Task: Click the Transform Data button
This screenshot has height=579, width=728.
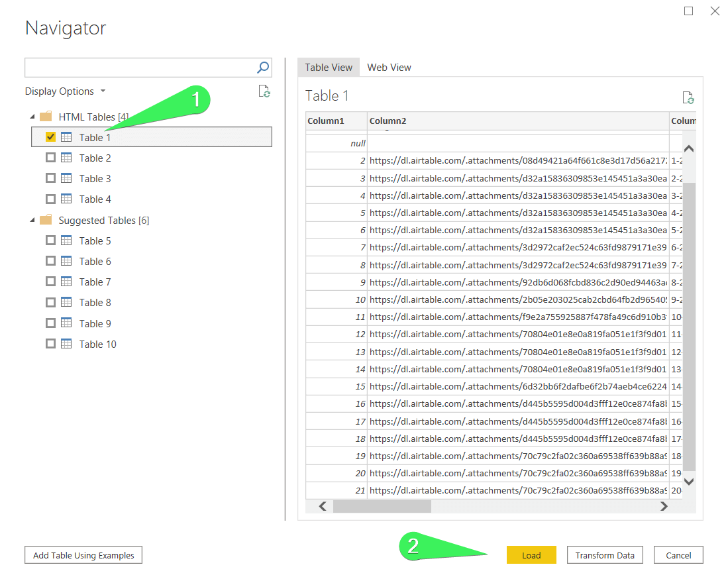Action: pyautogui.click(x=605, y=555)
